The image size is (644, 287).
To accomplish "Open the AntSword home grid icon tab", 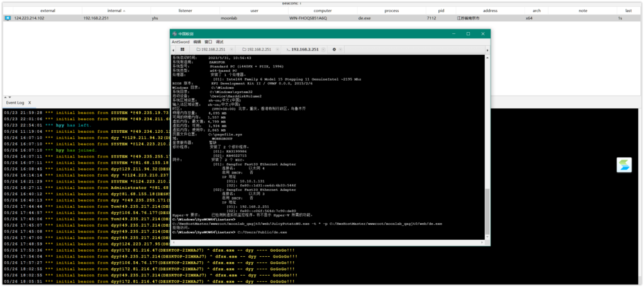I will tap(183, 49).
